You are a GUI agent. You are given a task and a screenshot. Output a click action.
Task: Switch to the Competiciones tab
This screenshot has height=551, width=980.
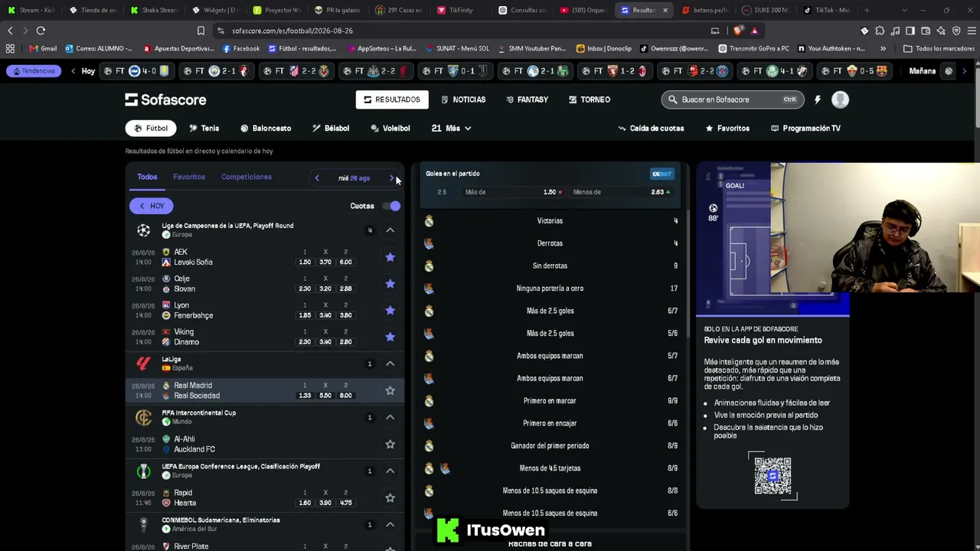(x=247, y=177)
